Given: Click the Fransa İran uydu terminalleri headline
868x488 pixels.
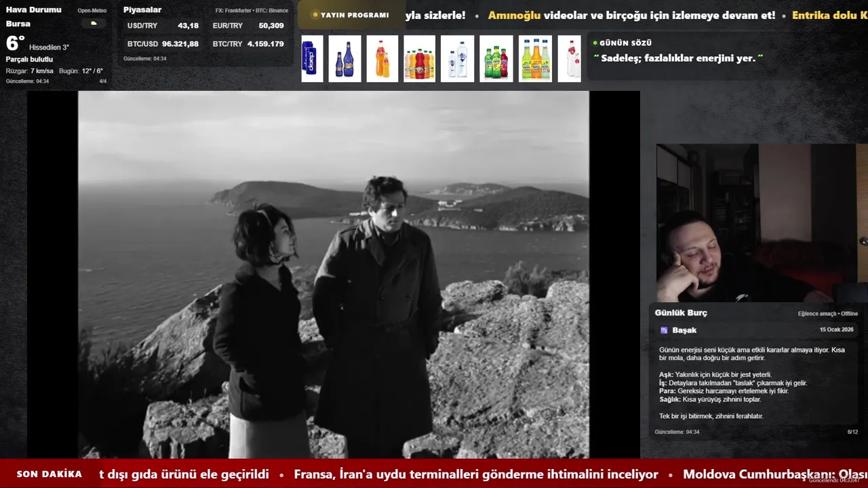Looking at the screenshot, I should tap(476, 474).
